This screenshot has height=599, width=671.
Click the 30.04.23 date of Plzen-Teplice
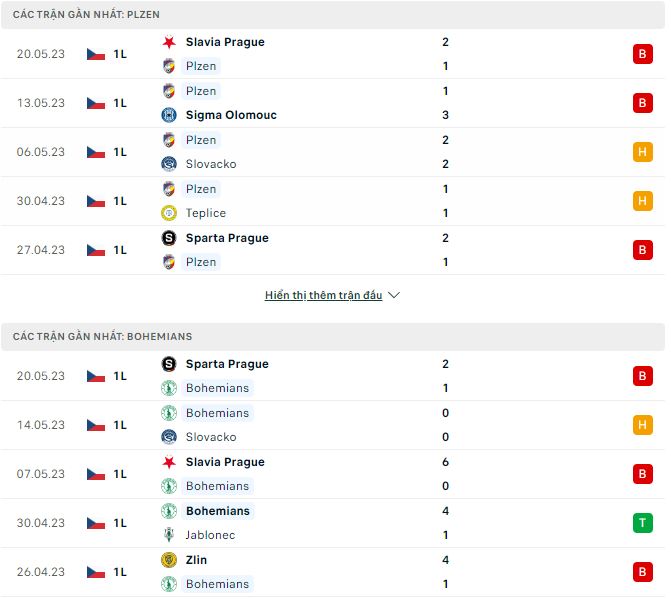click(x=41, y=201)
